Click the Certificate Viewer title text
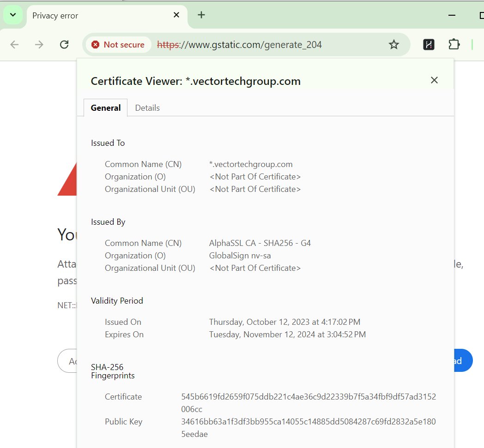This screenshot has height=448, width=484. [x=196, y=81]
